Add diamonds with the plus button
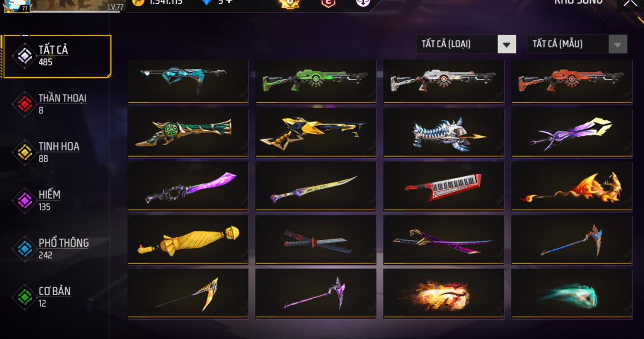Viewport: 644px width, 339px height. (x=229, y=2)
